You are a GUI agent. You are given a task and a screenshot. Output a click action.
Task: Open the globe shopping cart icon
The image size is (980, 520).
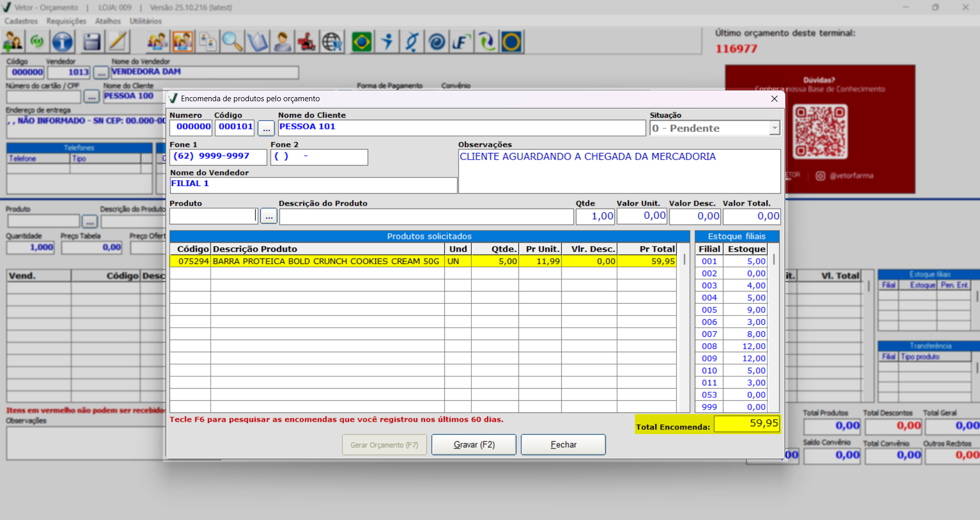332,42
